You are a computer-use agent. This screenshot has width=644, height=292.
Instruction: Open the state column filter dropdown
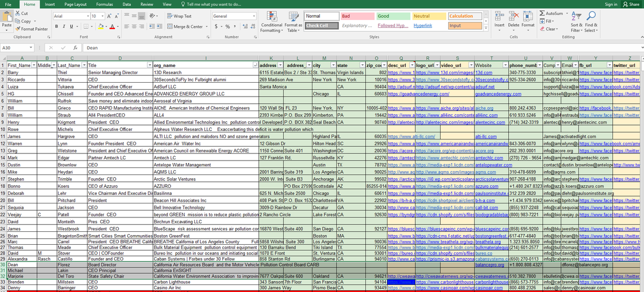(363, 65)
